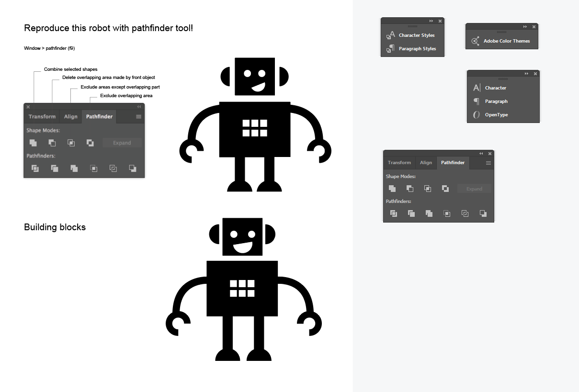This screenshot has height=392, width=579.
Task: Click 'Pathfinders:' label in floating panel
Action: [398, 202]
